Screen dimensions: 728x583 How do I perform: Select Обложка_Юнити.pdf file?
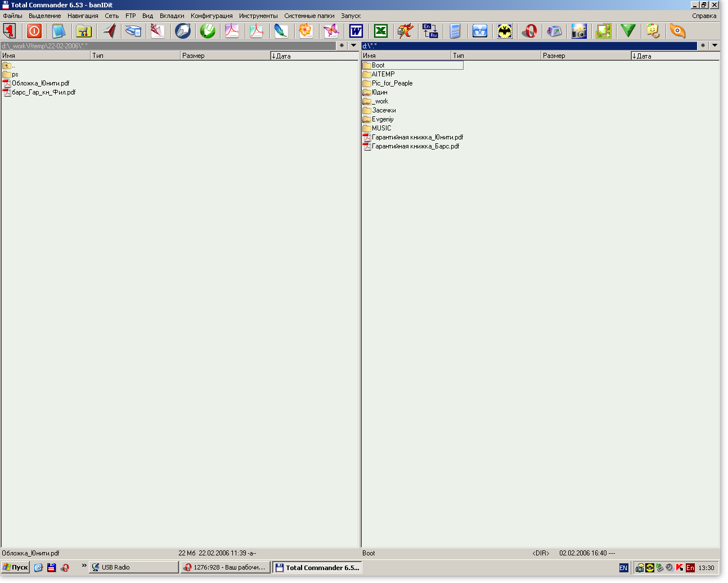coord(36,83)
